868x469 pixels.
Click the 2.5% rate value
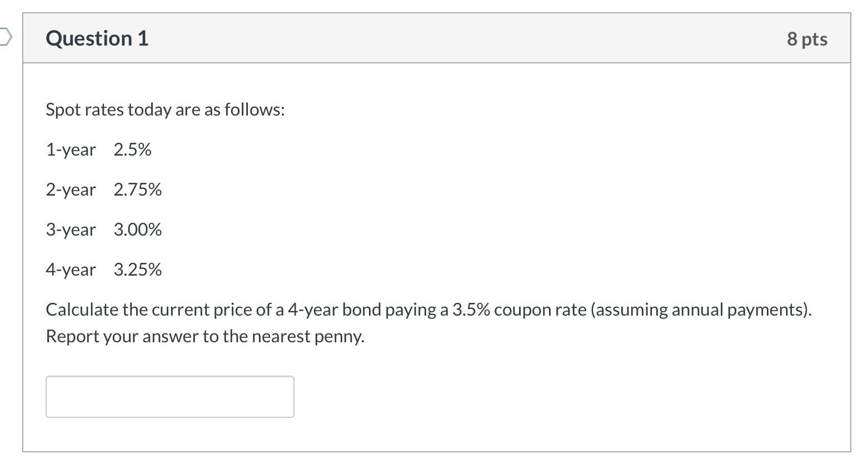(132, 149)
